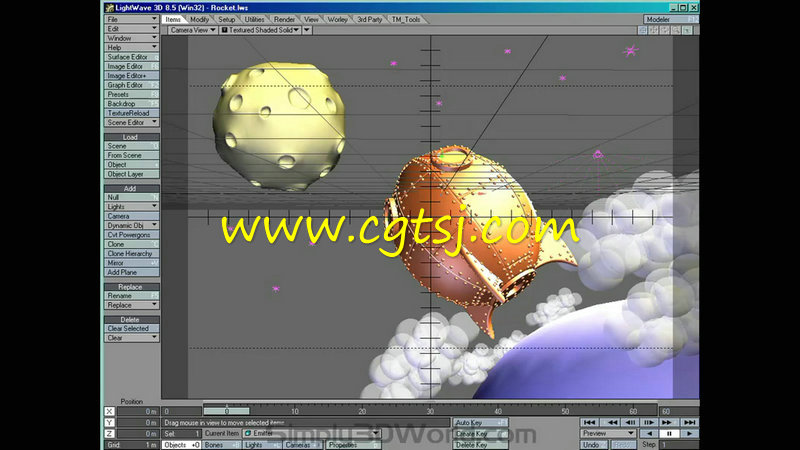
Task: Pause the animation playback
Action: click(x=669, y=434)
